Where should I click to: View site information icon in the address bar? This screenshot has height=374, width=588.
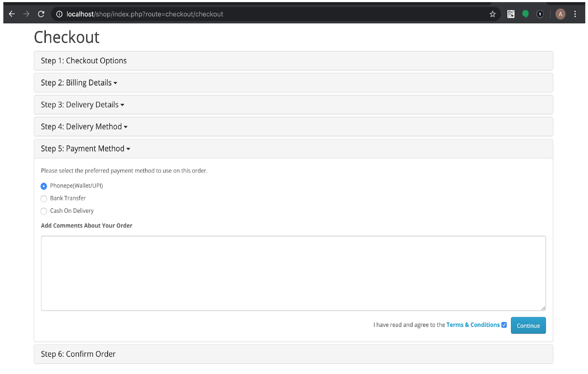click(x=59, y=14)
